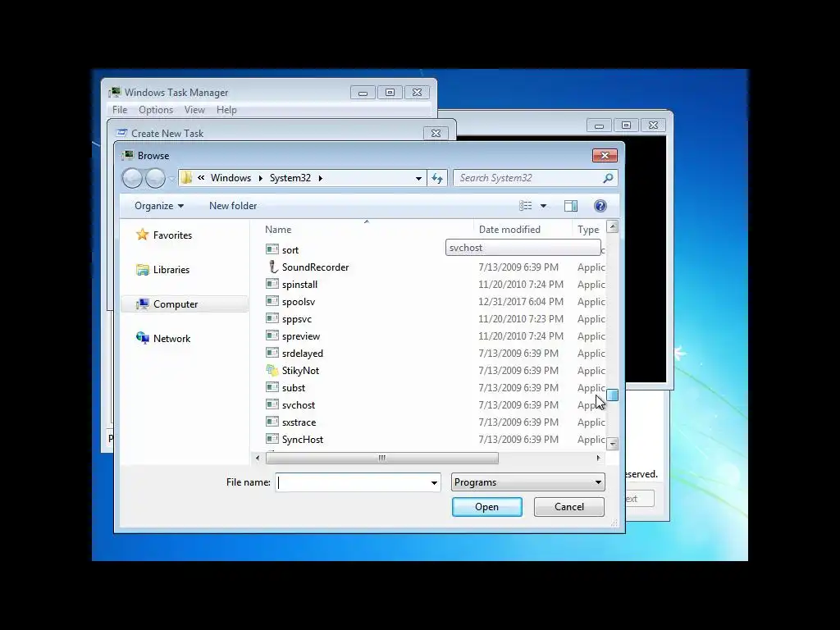Click the New folder button
840x630 pixels.
[x=233, y=206]
